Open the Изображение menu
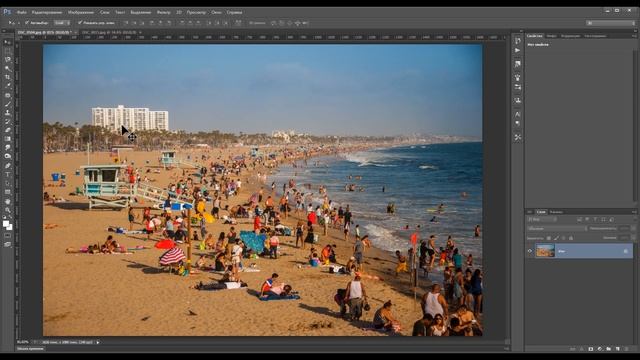 point(81,13)
